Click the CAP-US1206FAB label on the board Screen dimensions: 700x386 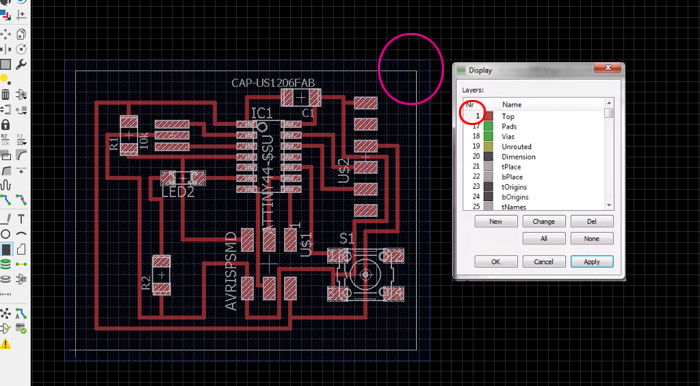[x=273, y=83]
